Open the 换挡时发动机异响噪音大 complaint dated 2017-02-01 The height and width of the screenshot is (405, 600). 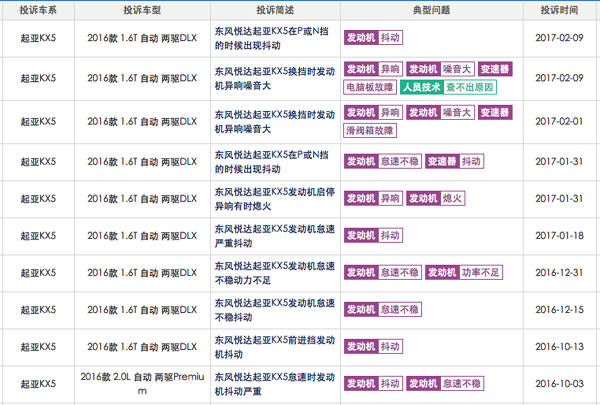pos(275,122)
